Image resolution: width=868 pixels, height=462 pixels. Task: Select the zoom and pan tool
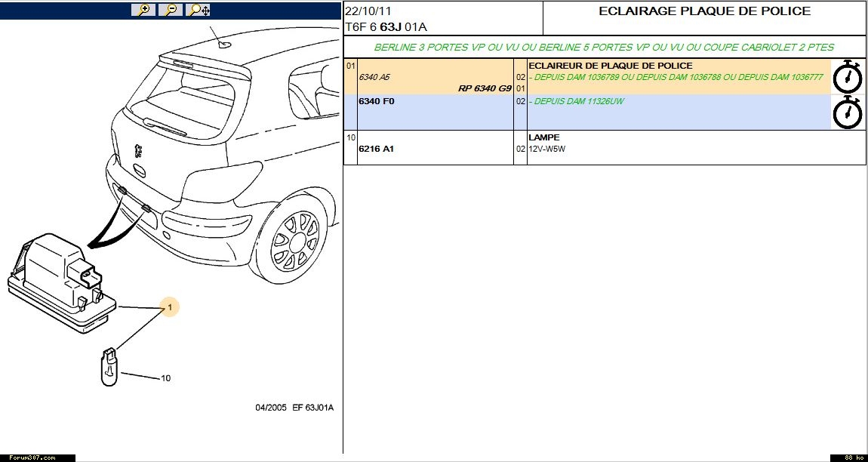tap(199, 10)
